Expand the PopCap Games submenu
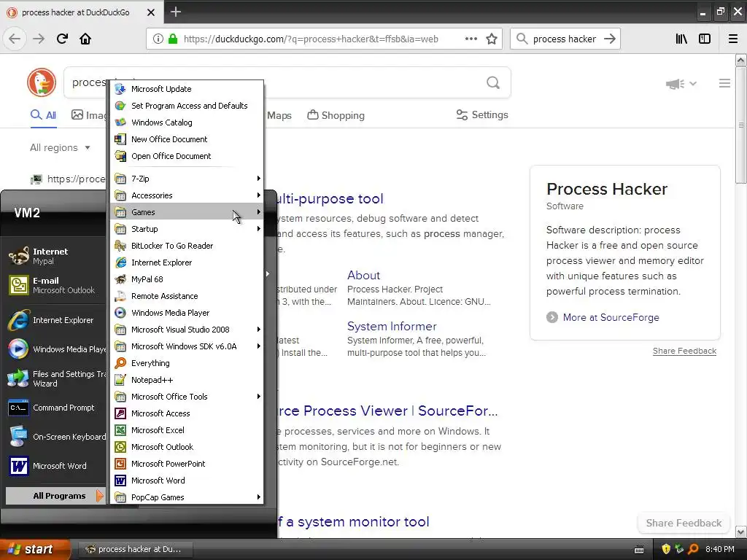 187,497
